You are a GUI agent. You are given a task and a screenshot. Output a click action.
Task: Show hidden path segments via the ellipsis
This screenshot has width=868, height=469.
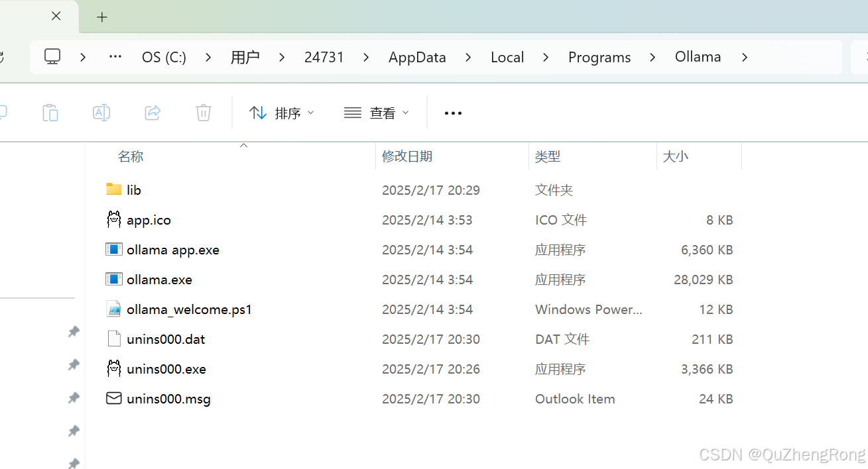pos(115,57)
